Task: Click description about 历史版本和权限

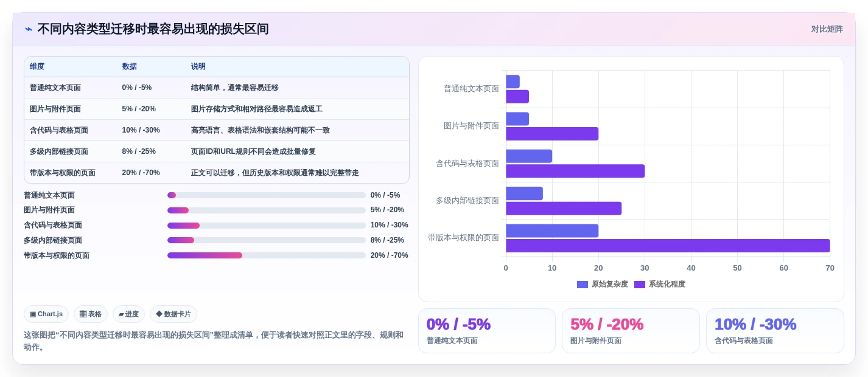Action: coord(275,173)
